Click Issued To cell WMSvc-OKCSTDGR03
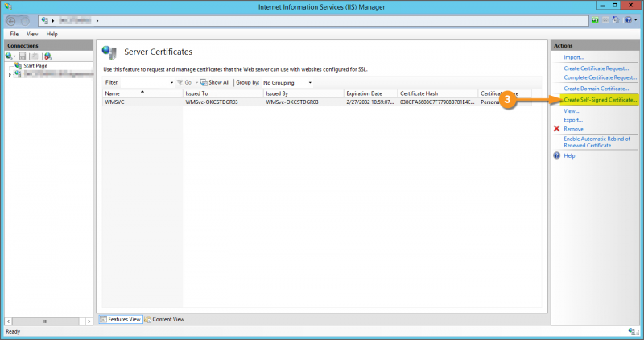Screen dimensions: 644x340 [x=212, y=102]
